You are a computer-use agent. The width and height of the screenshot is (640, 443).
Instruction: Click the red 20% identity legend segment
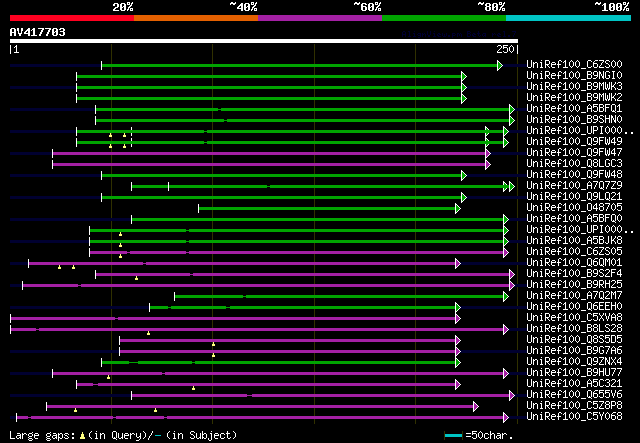(x=71, y=17)
